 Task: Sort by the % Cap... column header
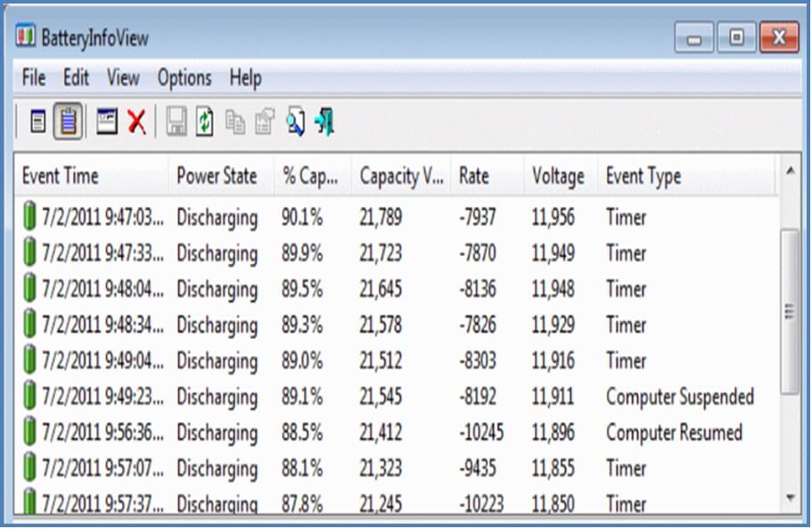[x=313, y=176]
